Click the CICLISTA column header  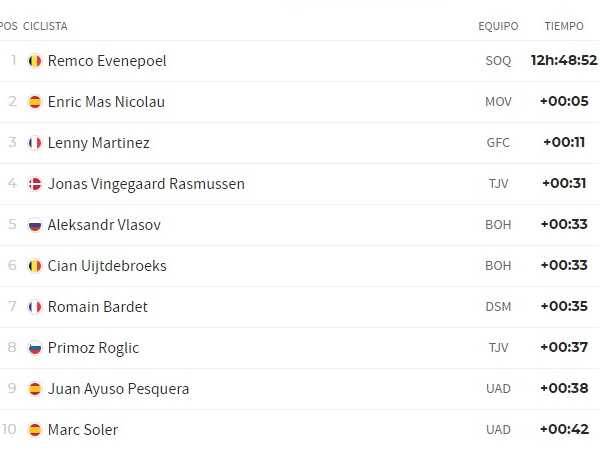pos(45,26)
